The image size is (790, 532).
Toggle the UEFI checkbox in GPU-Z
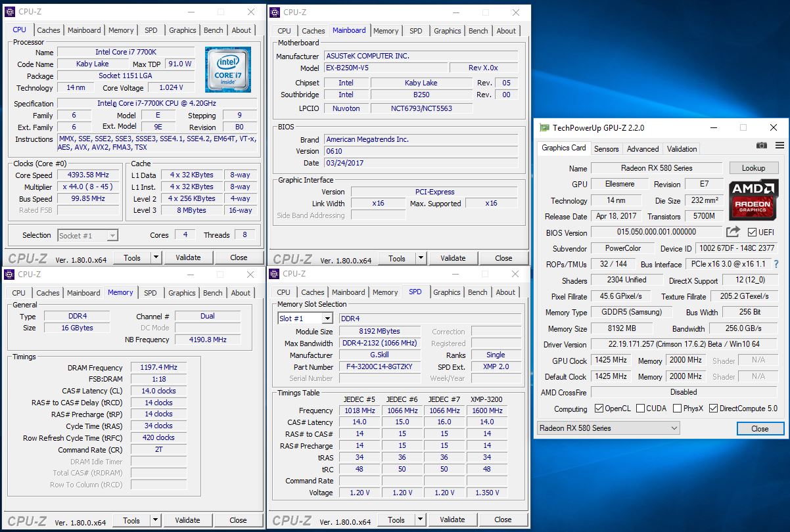[752, 233]
